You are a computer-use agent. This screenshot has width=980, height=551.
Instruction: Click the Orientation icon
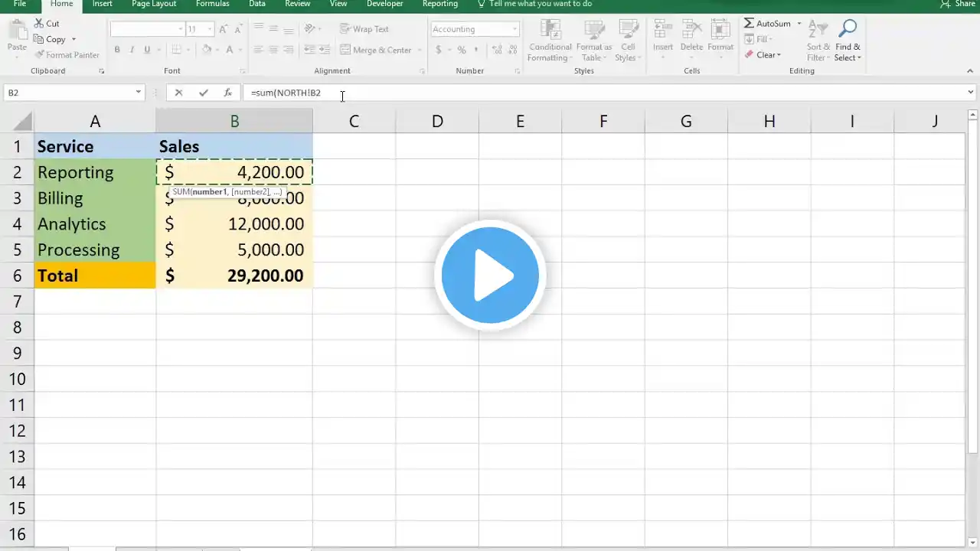point(310,29)
